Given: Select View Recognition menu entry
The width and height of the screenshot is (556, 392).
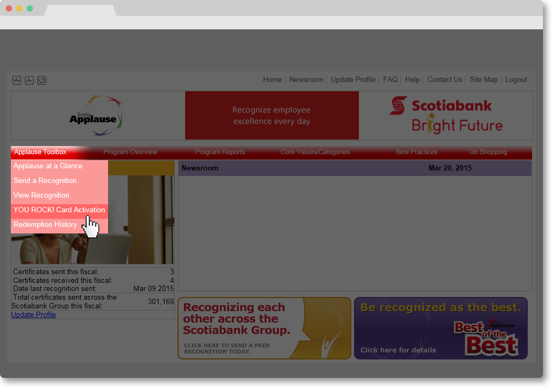Looking at the screenshot, I should tap(59, 195).
